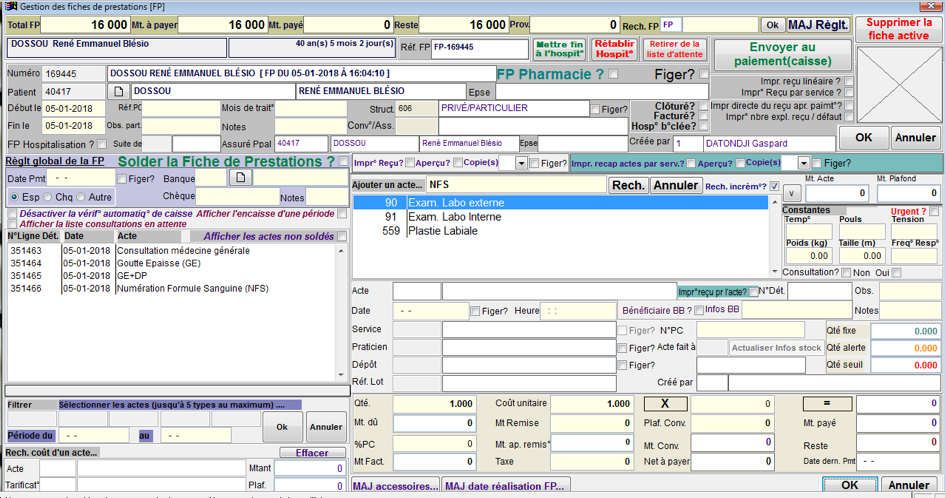This screenshot has width=945, height=498.
Task: Click the document icon next to Banque field
Action: tap(240, 178)
